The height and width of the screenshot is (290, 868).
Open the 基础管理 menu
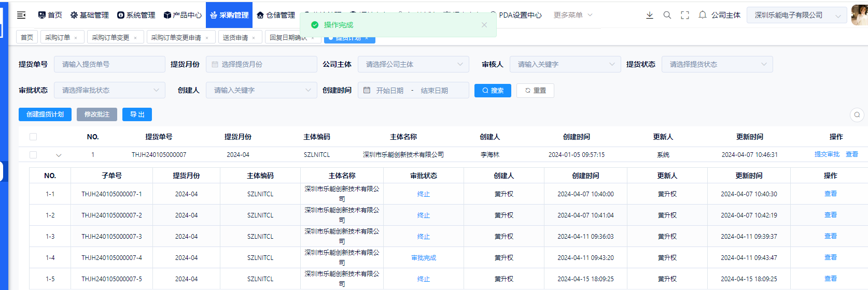[x=90, y=15]
